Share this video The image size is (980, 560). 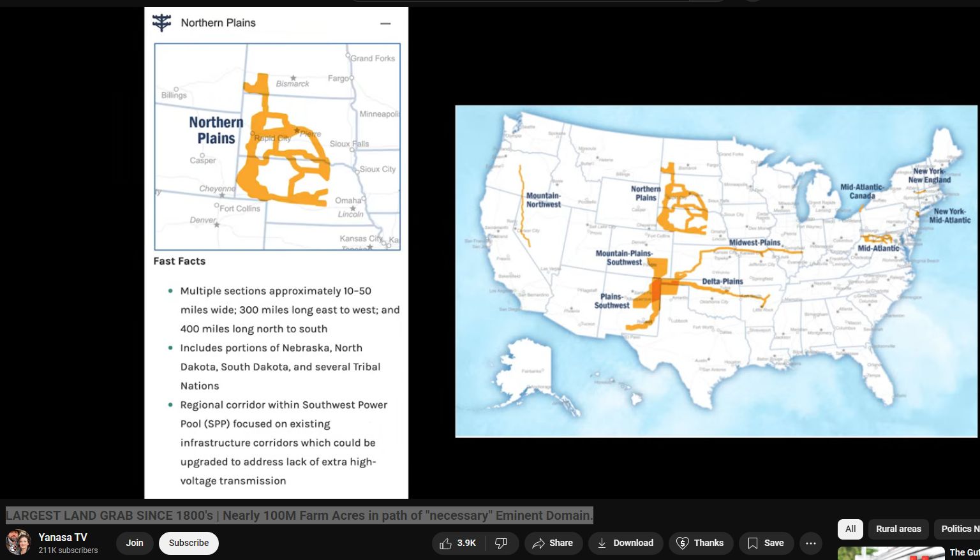point(553,543)
